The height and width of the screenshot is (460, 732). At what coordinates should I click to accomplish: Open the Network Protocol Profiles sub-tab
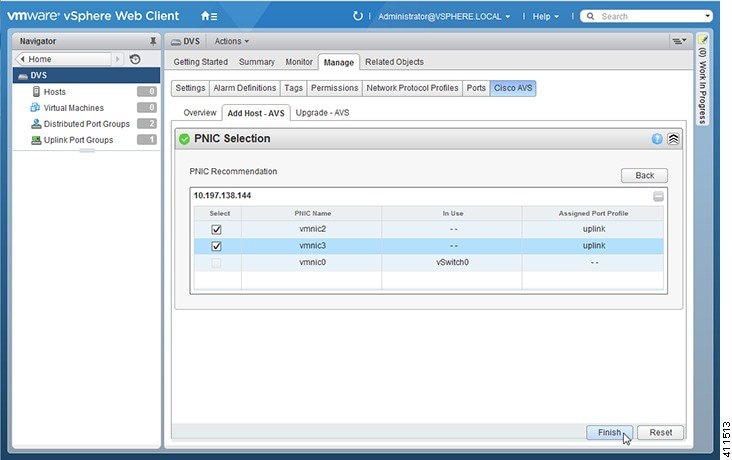pos(412,88)
